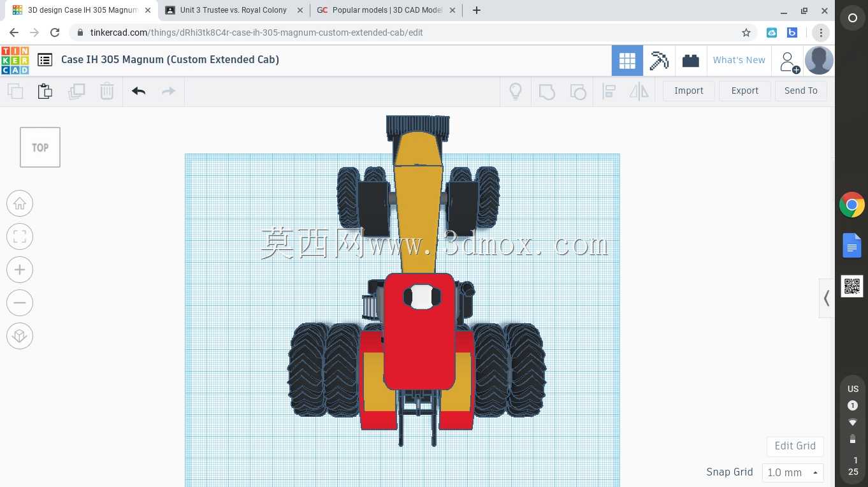868x487 pixels.
Task: Open the Bricks mode
Action: pos(691,61)
